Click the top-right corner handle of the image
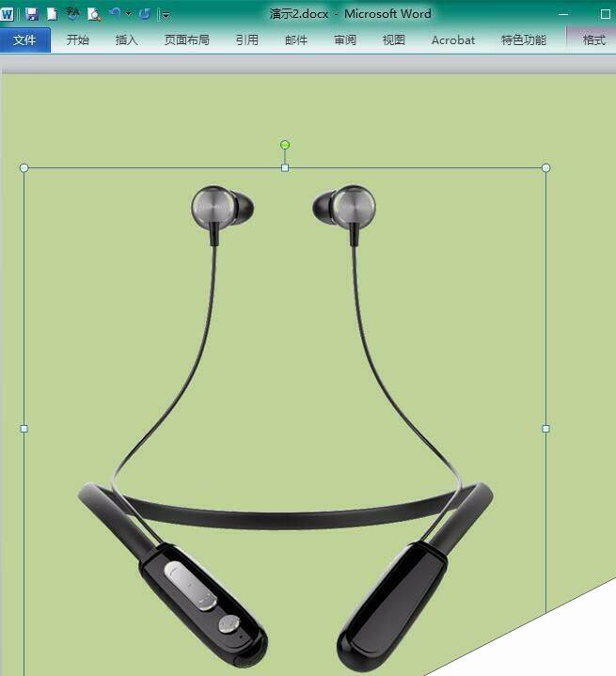This screenshot has height=676, width=616. (545, 167)
